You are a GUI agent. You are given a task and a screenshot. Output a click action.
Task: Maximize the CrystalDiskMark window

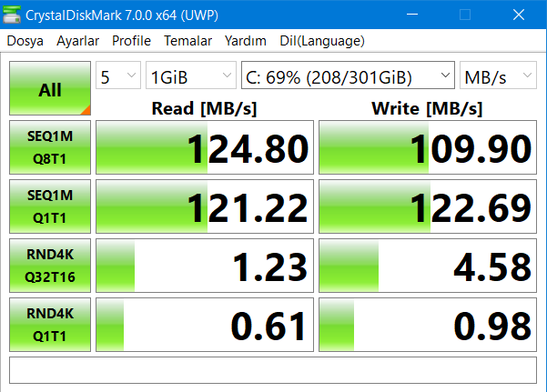[465, 15]
